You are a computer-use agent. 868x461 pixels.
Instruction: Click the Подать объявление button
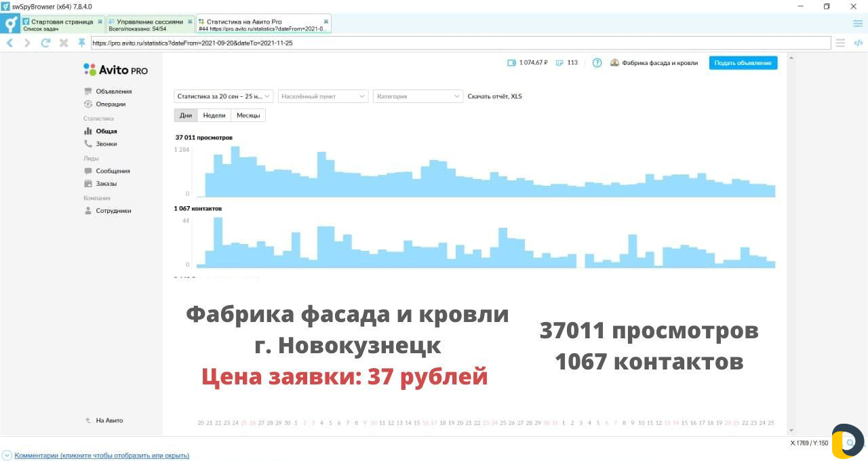[x=743, y=63]
